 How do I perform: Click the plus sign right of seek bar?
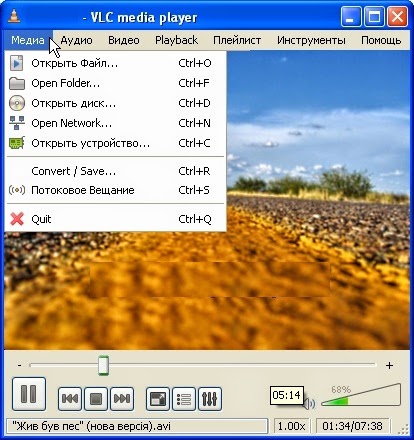pos(389,366)
